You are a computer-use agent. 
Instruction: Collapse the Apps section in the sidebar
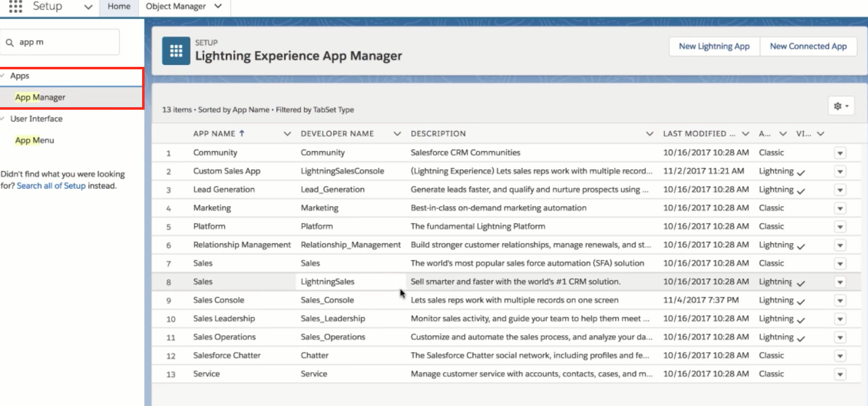pyautogui.click(x=2, y=76)
